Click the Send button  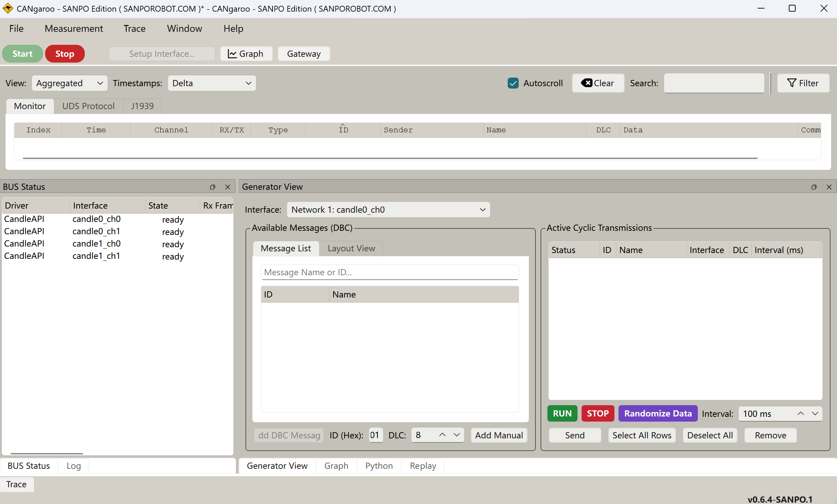575,435
